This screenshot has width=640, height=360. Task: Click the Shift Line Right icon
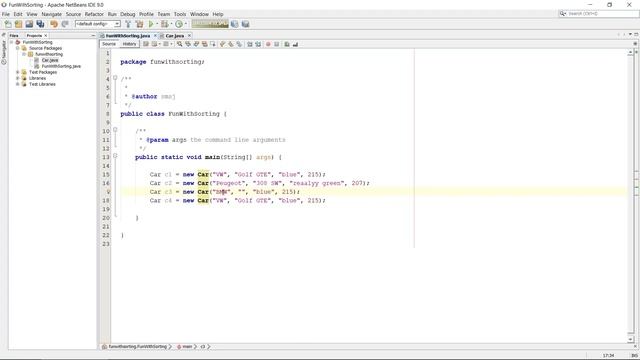tap(258, 44)
